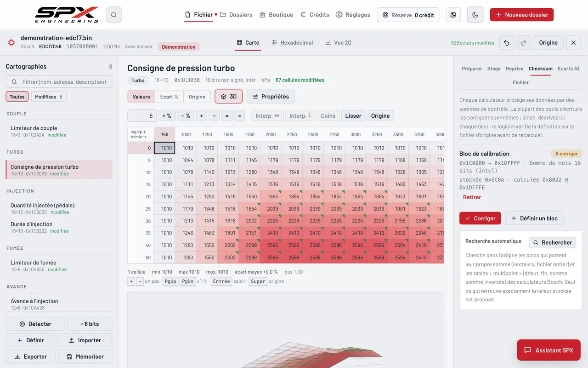Click the Retirer link
The height and width of the screenshot is (368, 588).
(x=472, y=197)
